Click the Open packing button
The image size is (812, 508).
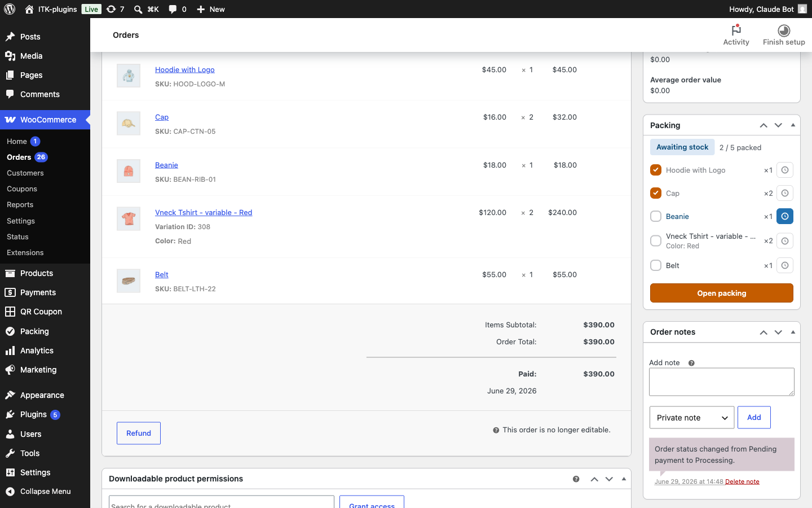(722, 293)
